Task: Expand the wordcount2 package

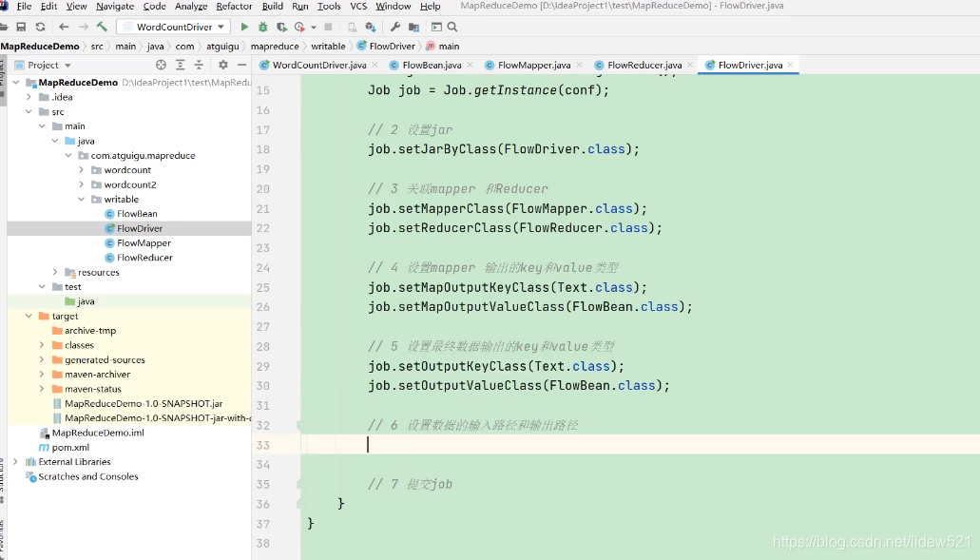Action: 81,184
